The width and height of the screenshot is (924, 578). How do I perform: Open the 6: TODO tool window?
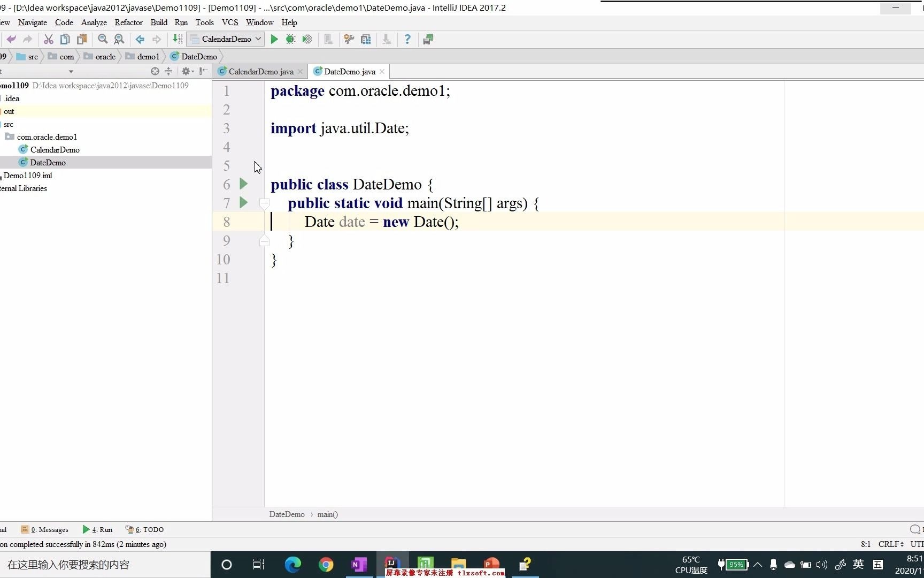point(144,529)
